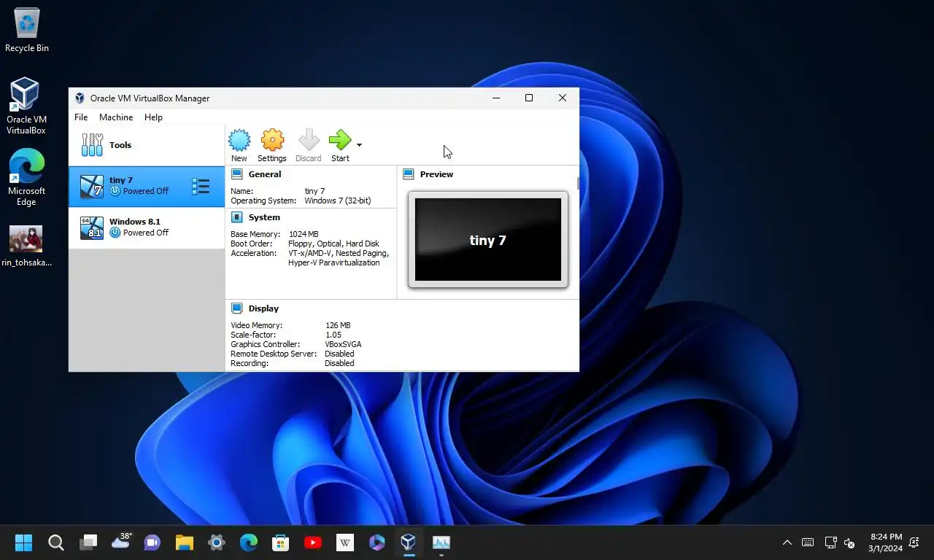Click the Operating System value Windows 7 (32-bit)

coord(338,201)
